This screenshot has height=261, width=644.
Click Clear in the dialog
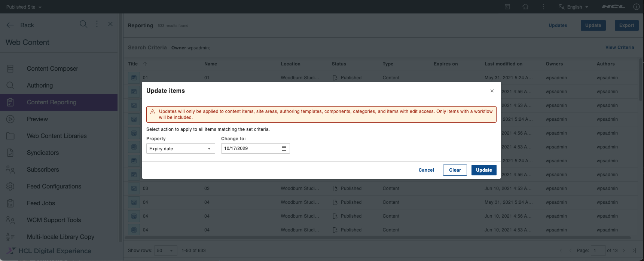455,170
